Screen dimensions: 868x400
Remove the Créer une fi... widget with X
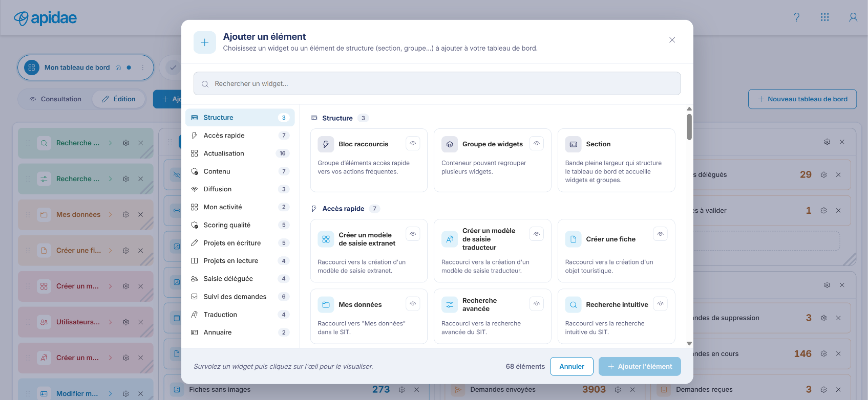click(x=140, y=251)
